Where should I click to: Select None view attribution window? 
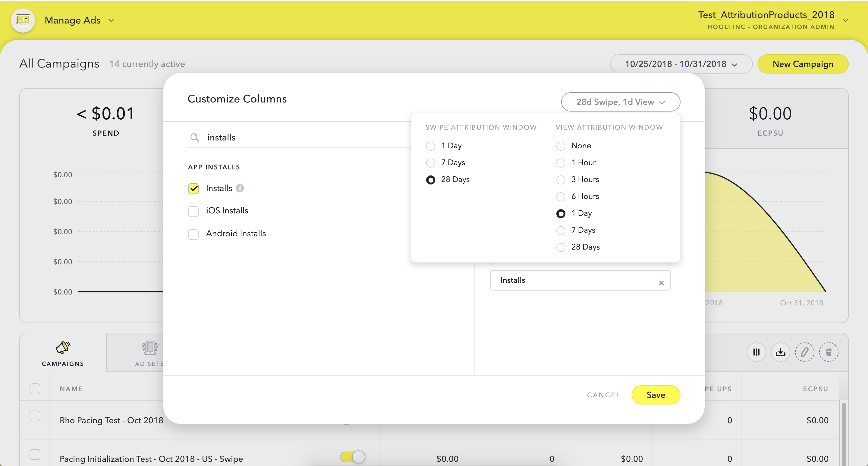(560, 146)
